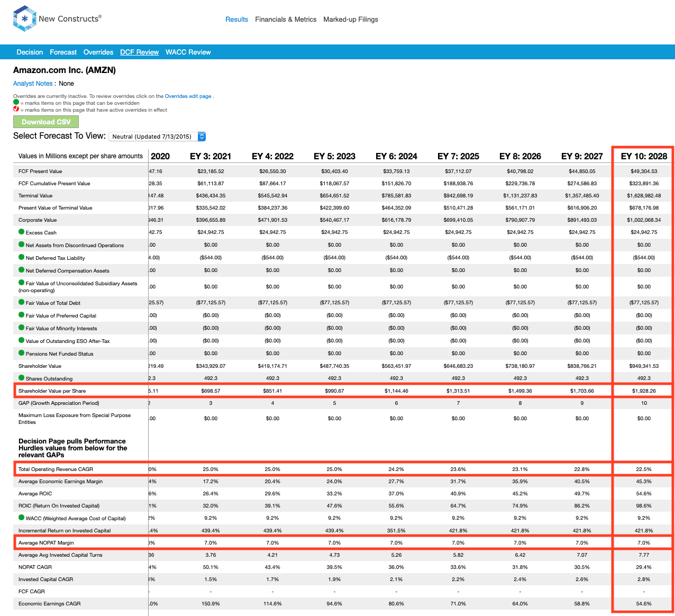Click green dot beside Fair Value of Preferred Capital
The width and height of the screenshot is (675, 616).
(22, 315)
